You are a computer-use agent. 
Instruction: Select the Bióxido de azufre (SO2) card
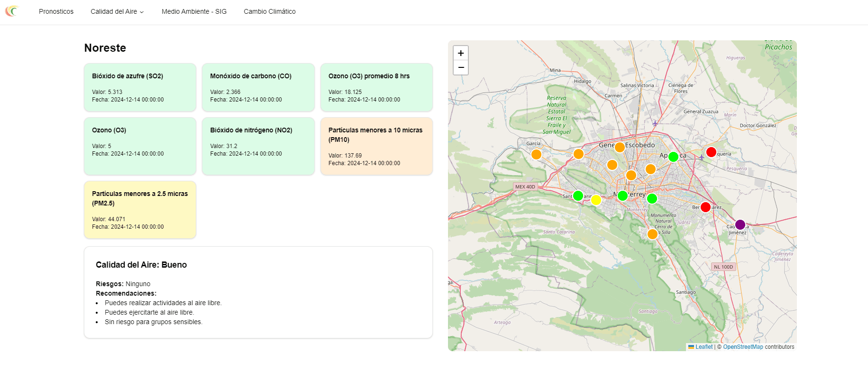[140, 87]
